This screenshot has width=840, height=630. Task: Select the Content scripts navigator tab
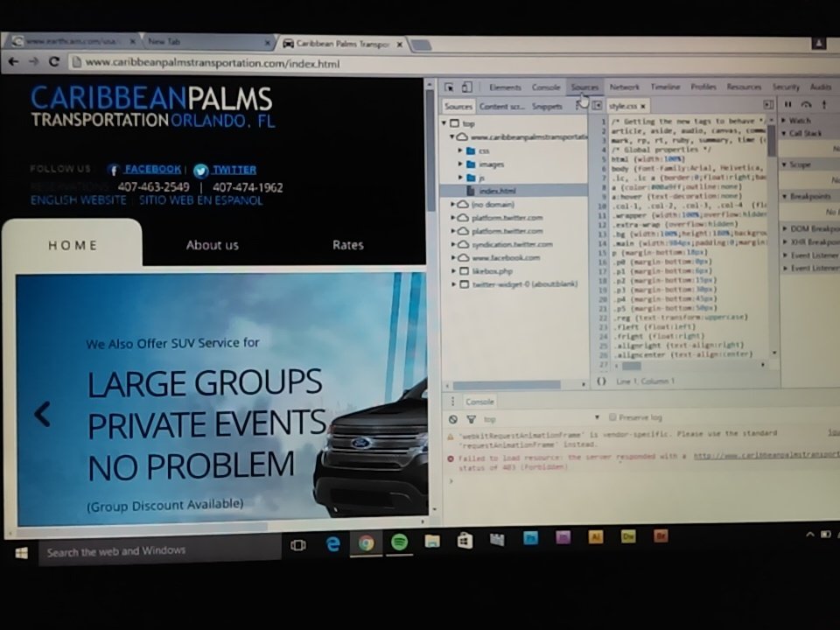pyautogui.click(x=502, y=106)
